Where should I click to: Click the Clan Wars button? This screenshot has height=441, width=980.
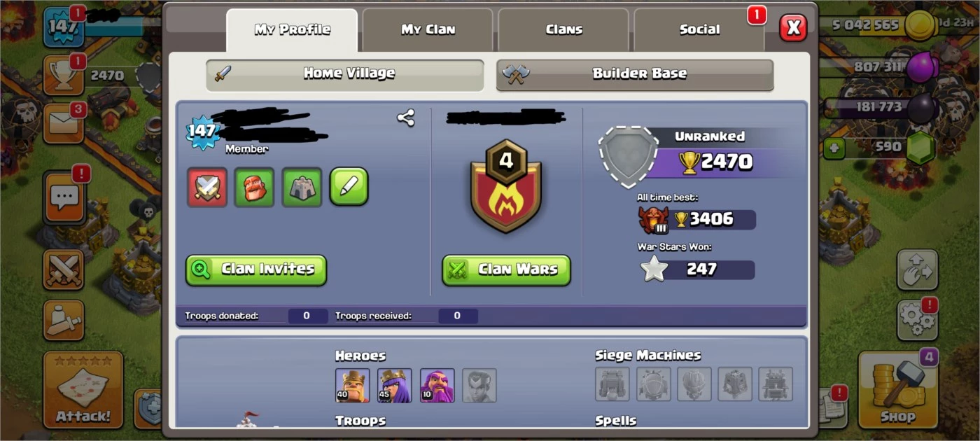point(506,269)
